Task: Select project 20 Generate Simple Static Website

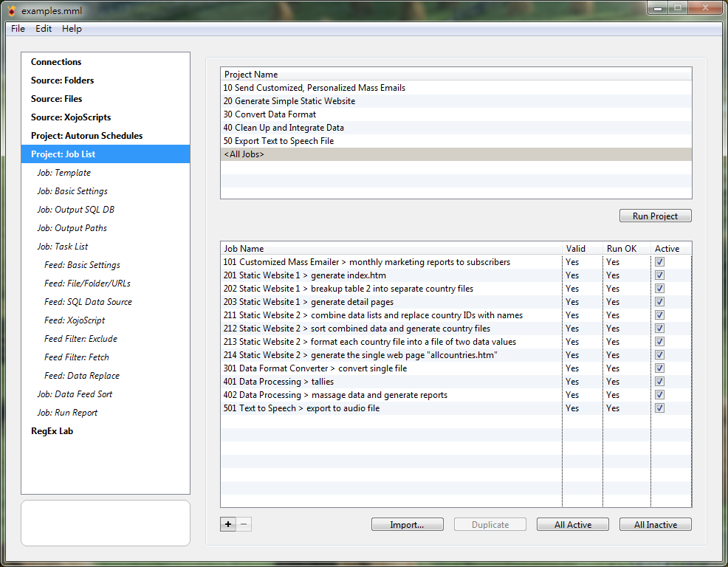Action: [289, 101]
